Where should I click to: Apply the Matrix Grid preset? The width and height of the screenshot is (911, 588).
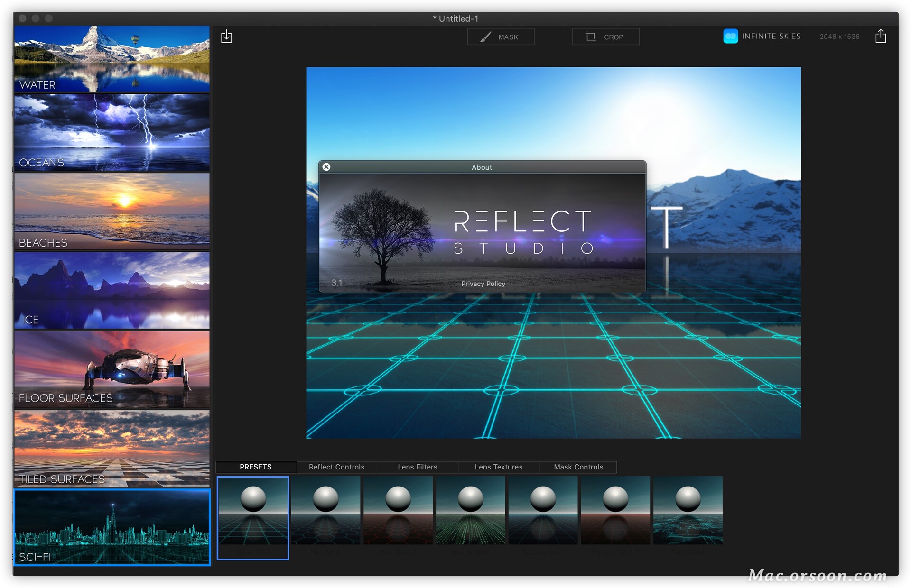point(470,510)
